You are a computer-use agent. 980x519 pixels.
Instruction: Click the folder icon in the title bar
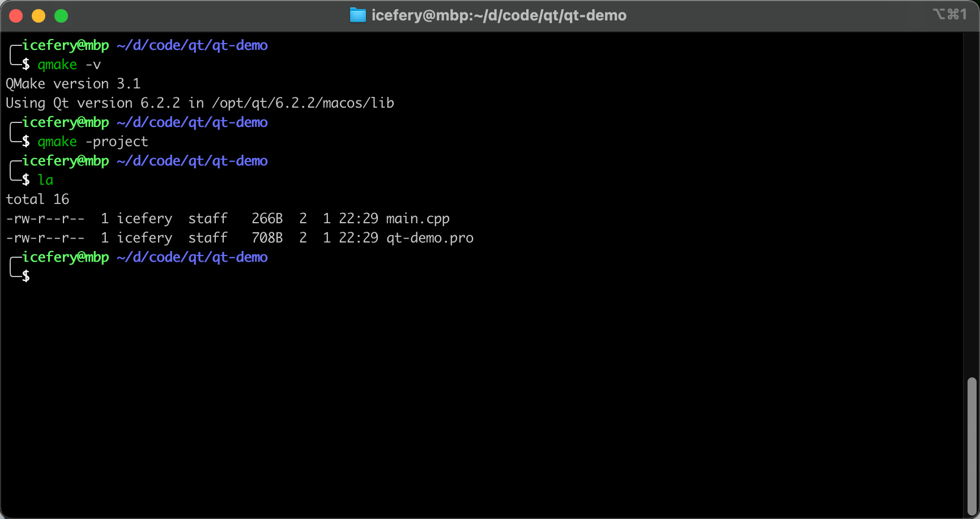358,15
